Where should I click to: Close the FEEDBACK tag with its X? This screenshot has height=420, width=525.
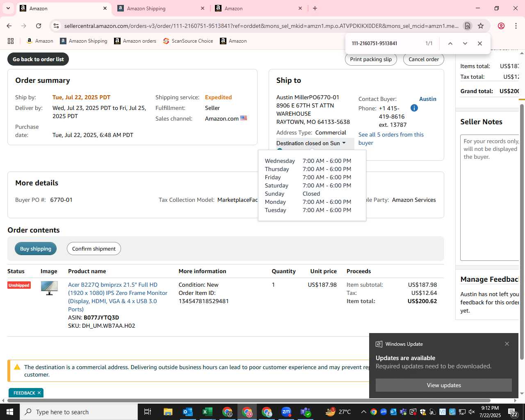pyautogui.click(x=39, y=393)
